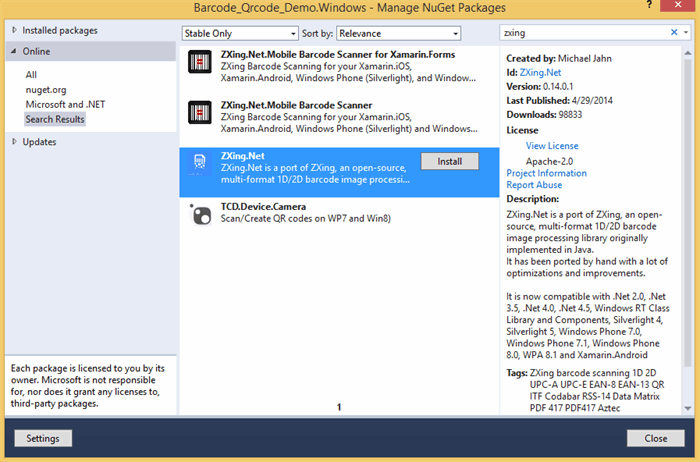Click inside the zxing search field

click(584, 33)
